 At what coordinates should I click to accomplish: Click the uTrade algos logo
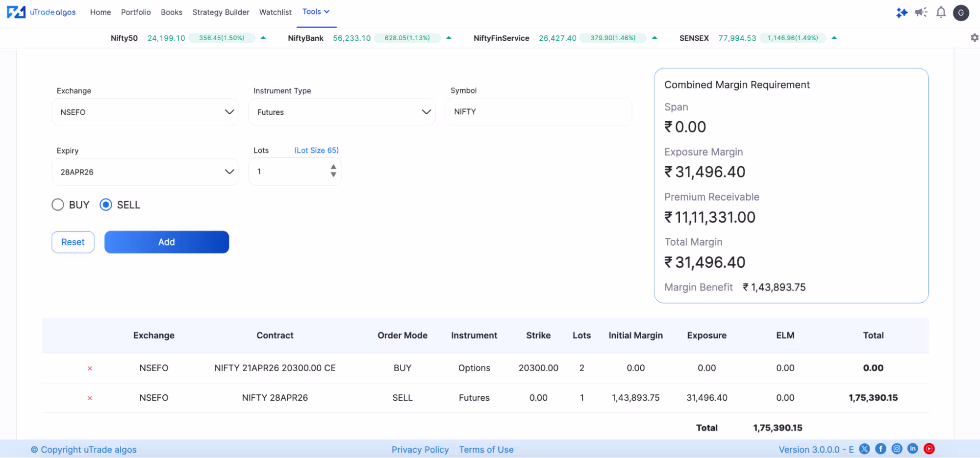tap(41, 12)
